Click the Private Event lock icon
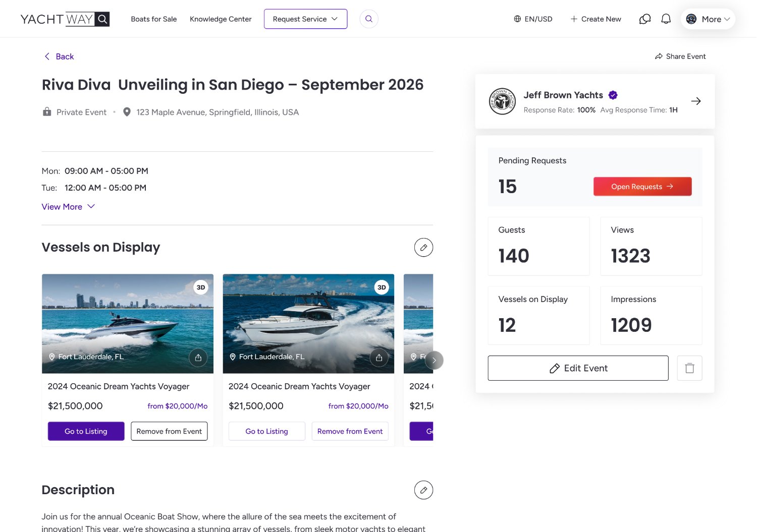 coord(47,112)
